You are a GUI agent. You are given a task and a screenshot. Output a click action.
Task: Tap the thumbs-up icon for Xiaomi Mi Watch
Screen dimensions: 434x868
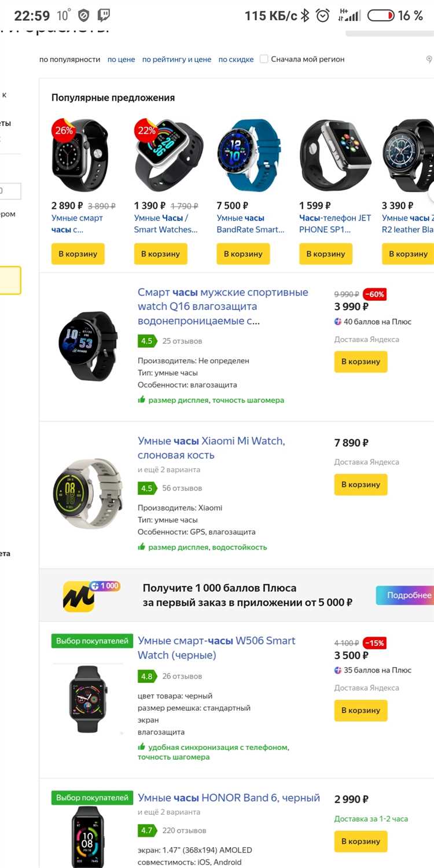tap(141, 547)
